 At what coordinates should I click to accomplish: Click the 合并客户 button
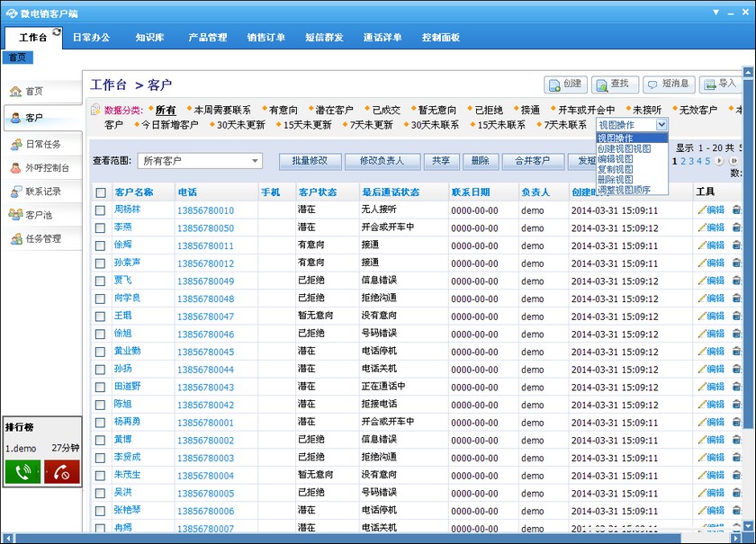(x=533, y=161)
